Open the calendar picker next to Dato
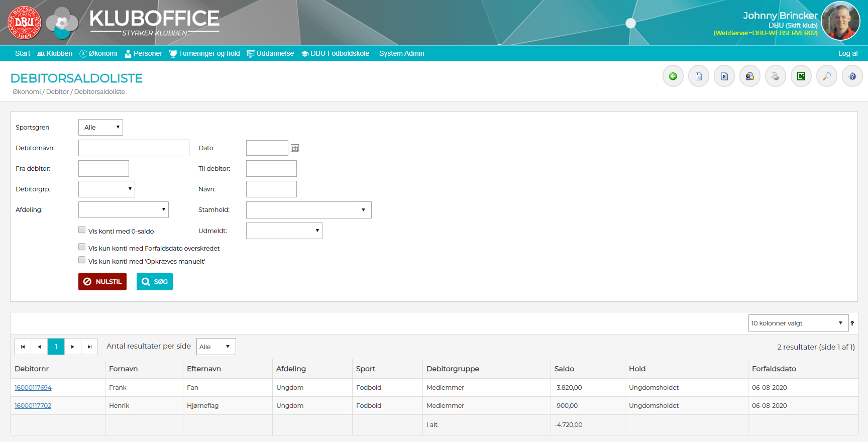 [x=295, y=148]
